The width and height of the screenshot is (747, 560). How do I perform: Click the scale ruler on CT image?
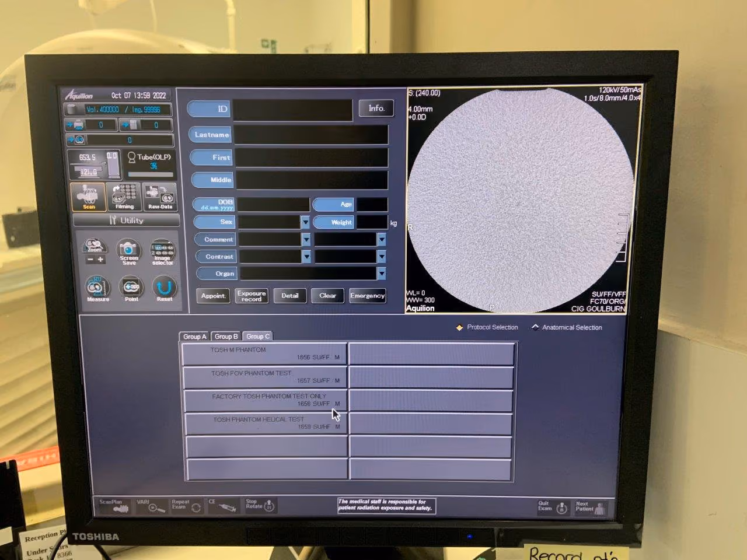pos(622,238)
